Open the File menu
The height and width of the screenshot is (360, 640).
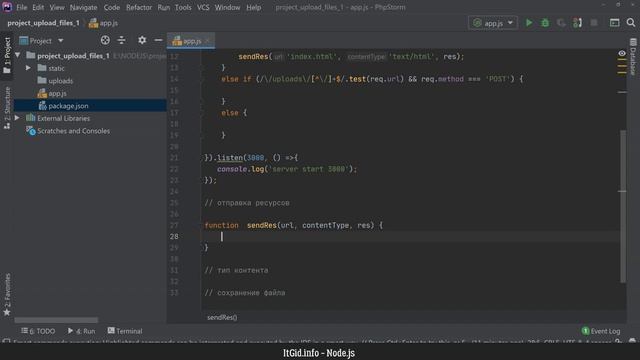(22, 7)
